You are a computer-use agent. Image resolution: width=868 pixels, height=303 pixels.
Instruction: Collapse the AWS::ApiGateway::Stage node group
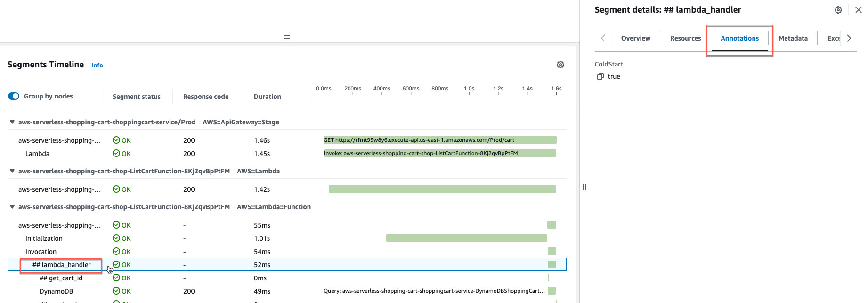point(12,122)
